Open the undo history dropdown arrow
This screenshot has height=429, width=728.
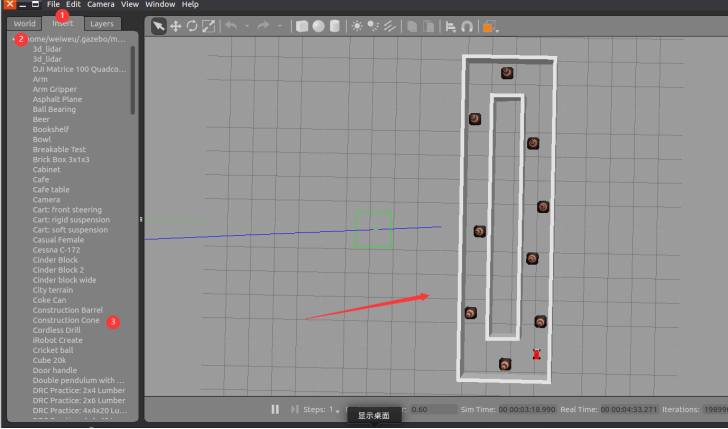pyautogui.click(x=247, y=26)
